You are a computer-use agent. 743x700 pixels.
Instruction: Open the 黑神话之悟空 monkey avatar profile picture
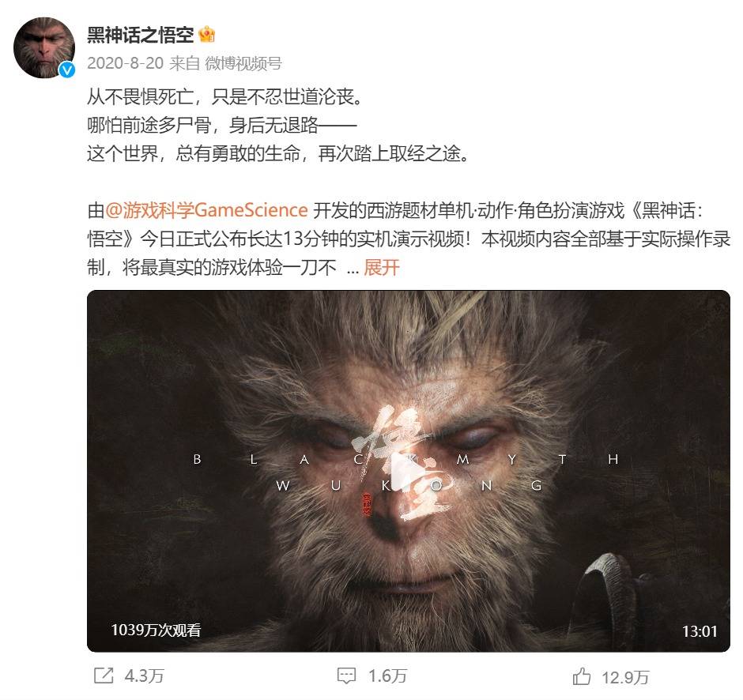pos(44,48)
